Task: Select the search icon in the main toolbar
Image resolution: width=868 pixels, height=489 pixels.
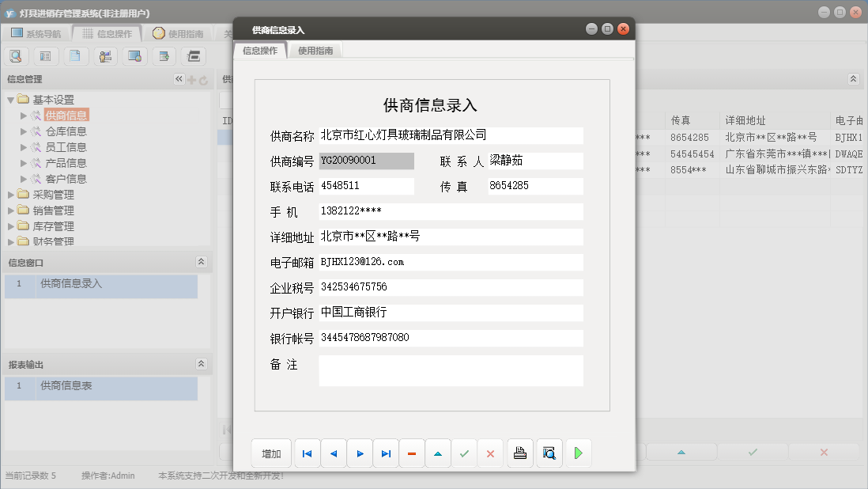Action: point(16,56)
